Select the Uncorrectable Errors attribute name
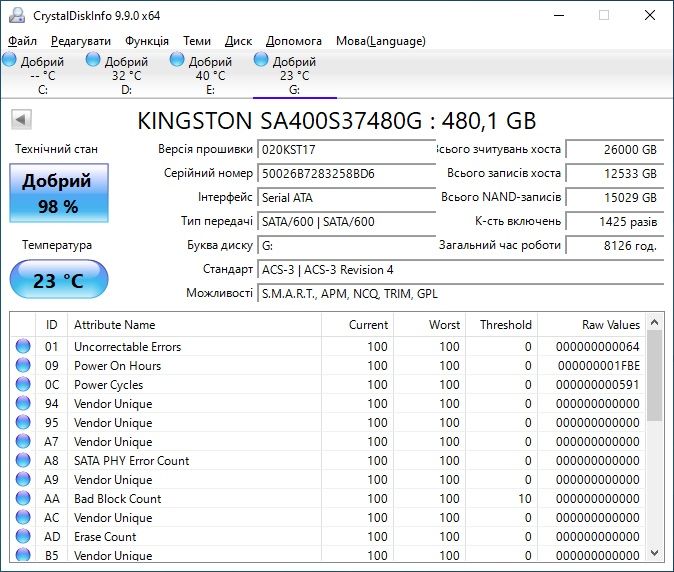This screenshot has width=674, height=572. point(128,347)
